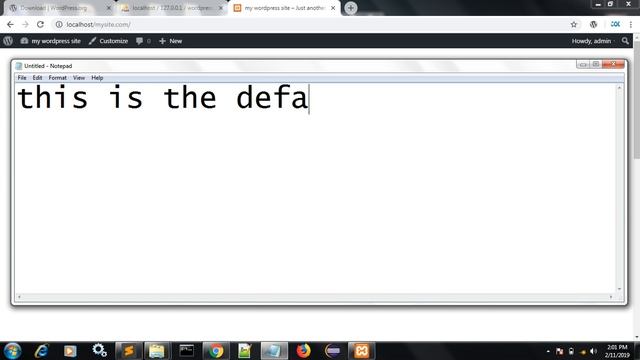Open the Notepad Edit menu
This screenshot has height=360, width=640.
(x=37, y=78)
